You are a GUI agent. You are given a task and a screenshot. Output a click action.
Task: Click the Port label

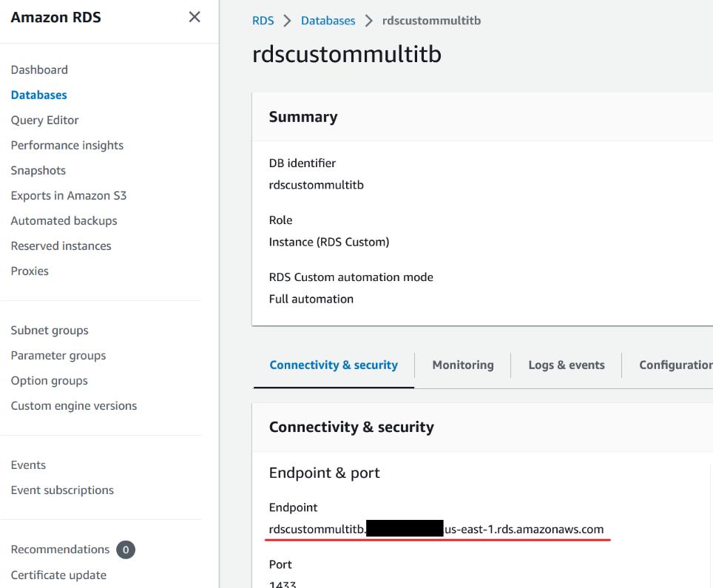[x=280, y=565]
